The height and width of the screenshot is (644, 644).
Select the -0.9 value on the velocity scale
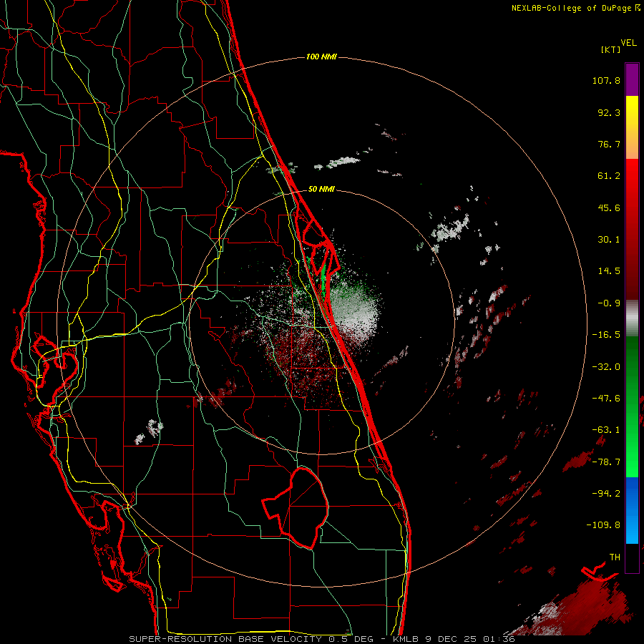coord(609,303)
